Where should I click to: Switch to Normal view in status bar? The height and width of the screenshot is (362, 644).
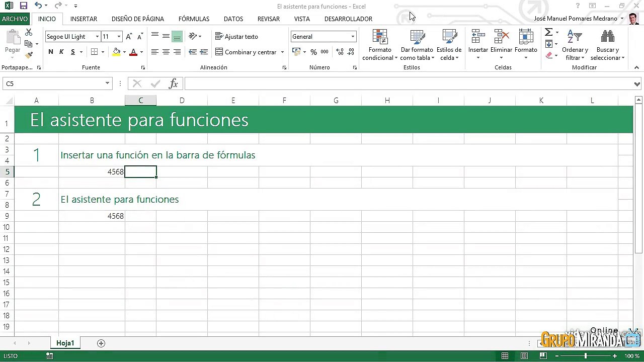[505, 356]
